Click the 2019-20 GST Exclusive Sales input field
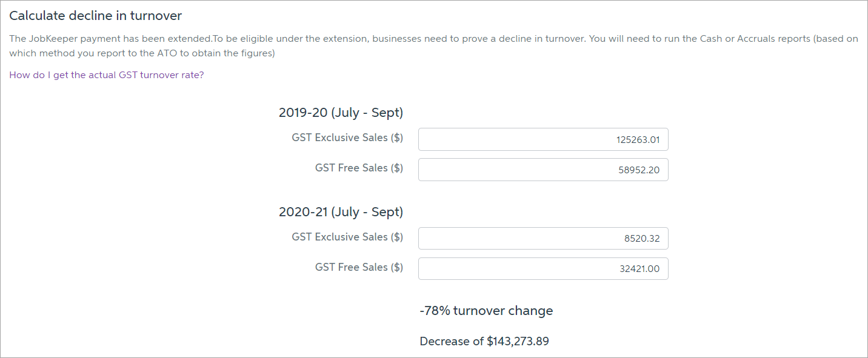The height and width of the screenshot is (358, 868). [542, 139]
